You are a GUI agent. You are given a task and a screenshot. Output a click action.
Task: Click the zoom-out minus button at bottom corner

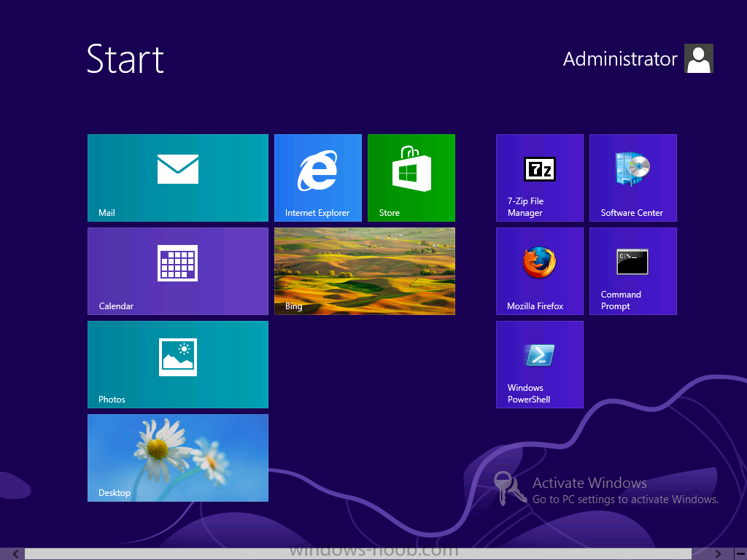pos(741,554)
